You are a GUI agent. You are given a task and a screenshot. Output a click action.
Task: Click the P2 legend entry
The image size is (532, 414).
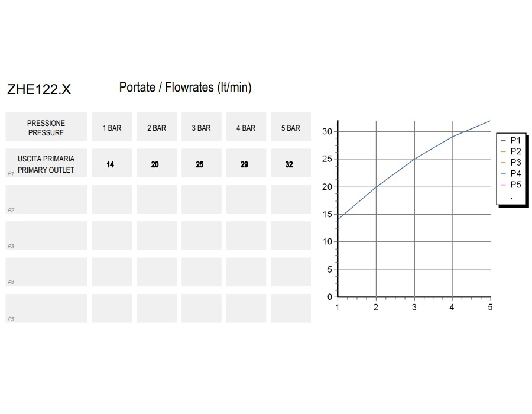tap(511, 151)
